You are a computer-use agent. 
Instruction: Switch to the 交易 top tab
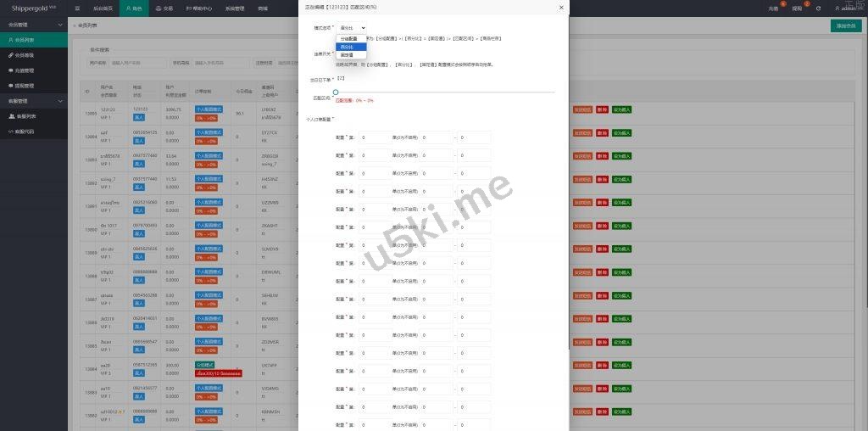(x=164, y=8)
